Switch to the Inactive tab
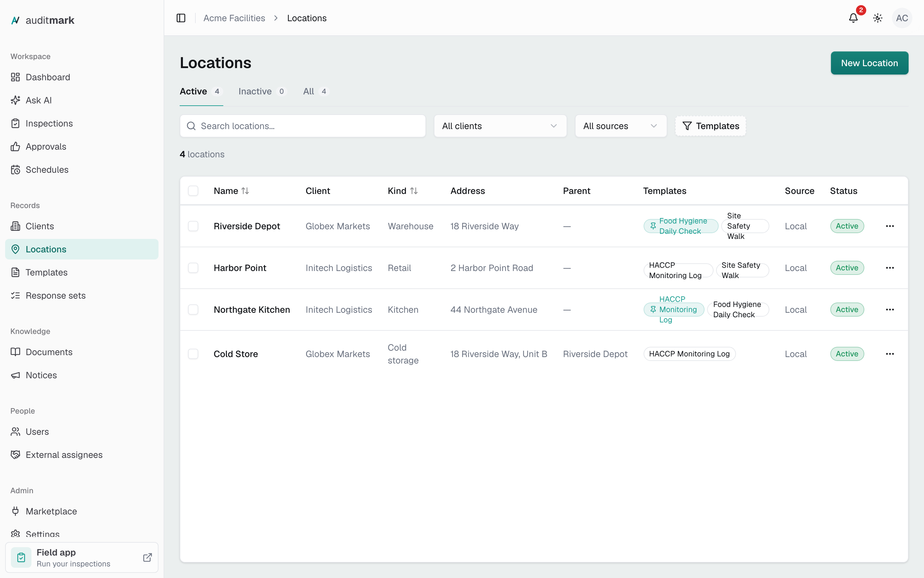 tap(263, 92)
